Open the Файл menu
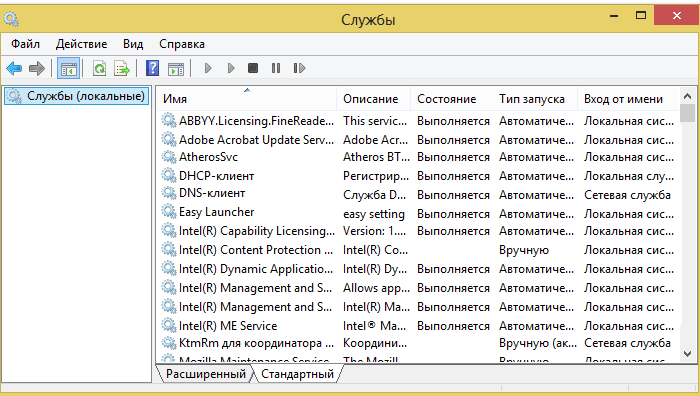The width and height of the screenshot is (700, 396). point(25,44)
